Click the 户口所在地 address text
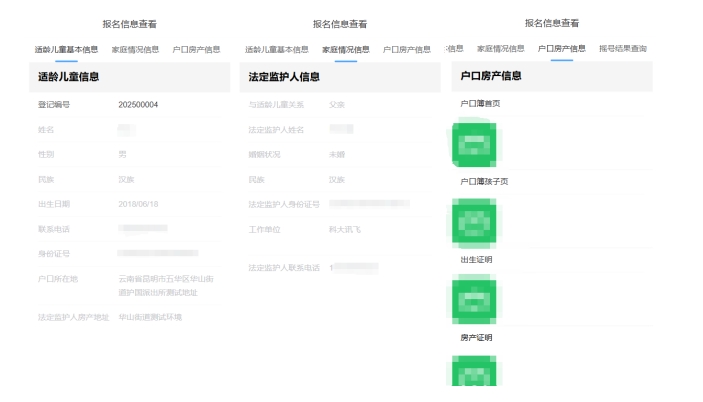 coord(166,285)
